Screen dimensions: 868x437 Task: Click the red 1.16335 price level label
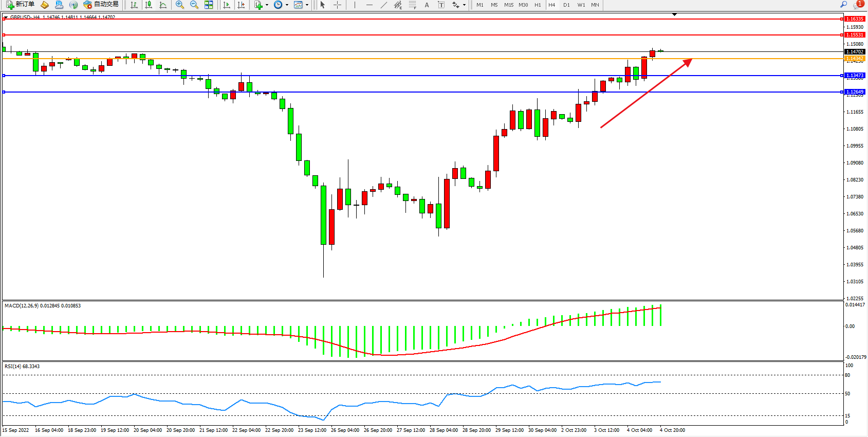pyautogui.click(x=855, y=19)
